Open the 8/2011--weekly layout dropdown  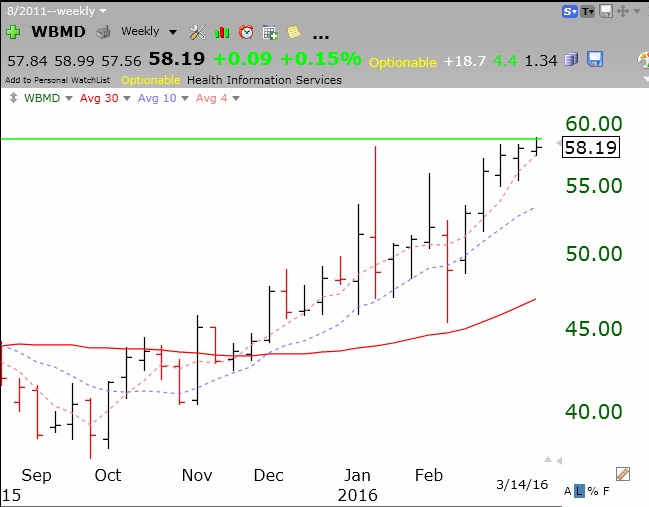[57, 11]
